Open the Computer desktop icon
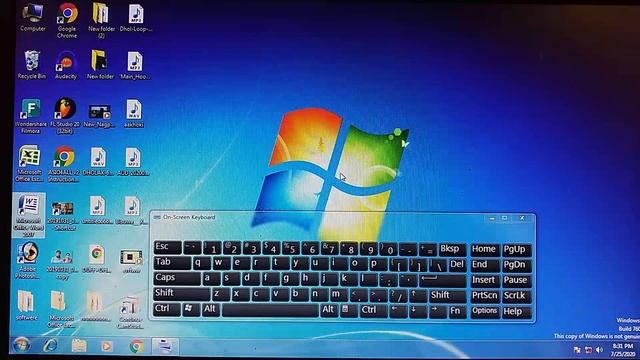The width and height of the screenshot is (640, 360). pyautogui.click(x=33, y=17)
